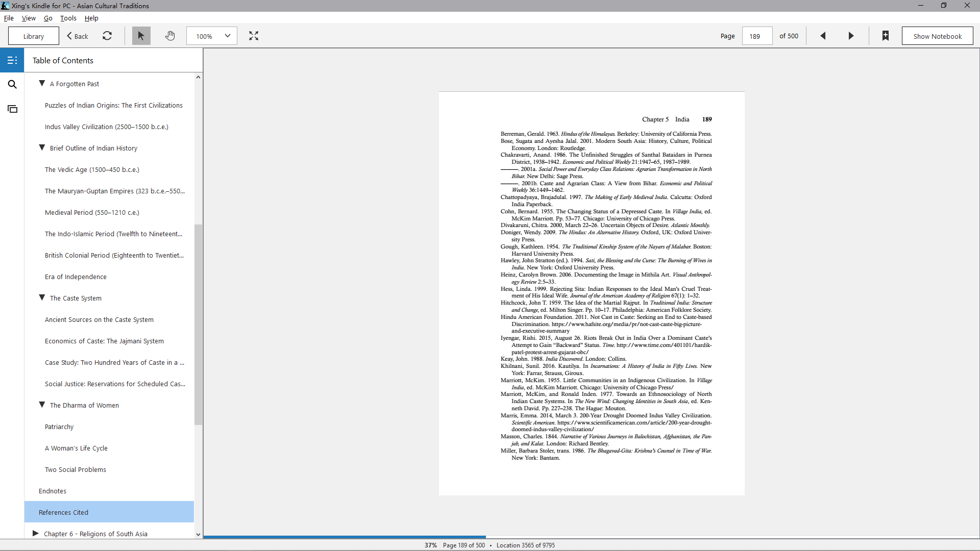Click the 'The Caste System' label
The height and width of the screenshot is (551, 980).
click(x=76, y=298)
